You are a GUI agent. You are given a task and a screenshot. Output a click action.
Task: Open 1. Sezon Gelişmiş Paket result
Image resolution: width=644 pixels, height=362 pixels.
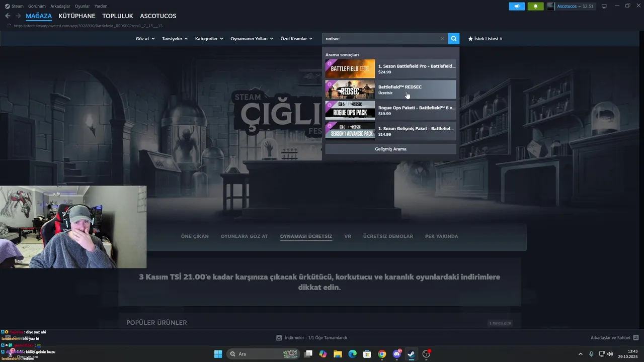pyautogui.click(x=390, y=131)
